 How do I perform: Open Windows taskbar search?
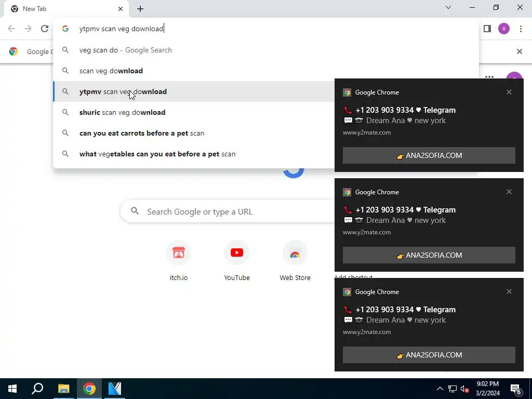point(37,389)
